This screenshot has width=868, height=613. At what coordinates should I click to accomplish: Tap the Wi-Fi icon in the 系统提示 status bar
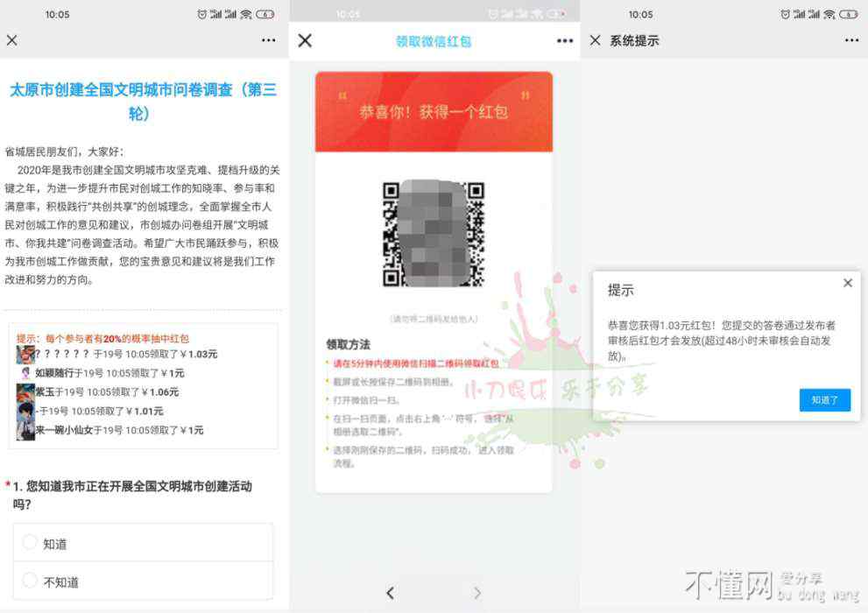(x=829, y=14)
